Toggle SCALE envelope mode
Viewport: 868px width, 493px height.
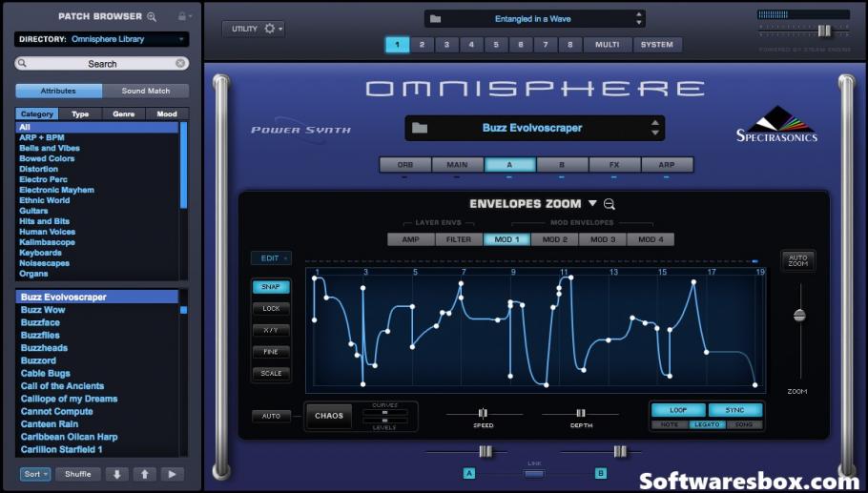click(x=271, y=373)
